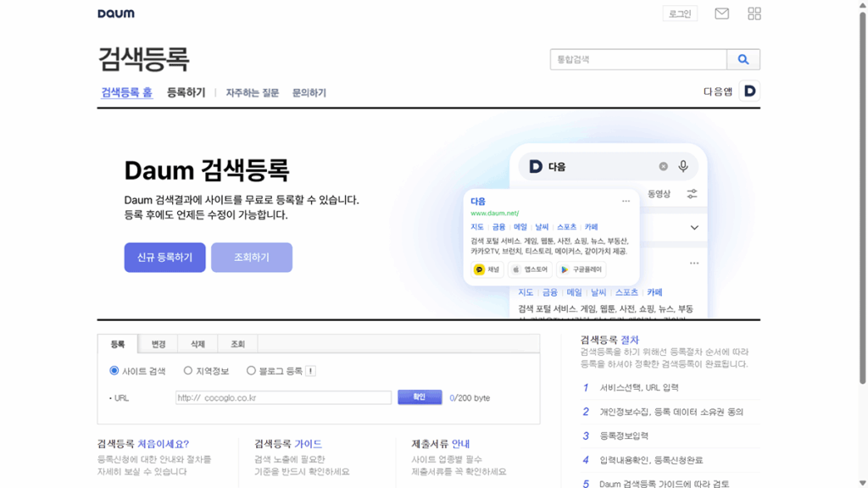This screenshot has height=488, width=868.
Task: Switch to the 조회 tab
Action: click(x=237, y=344)
